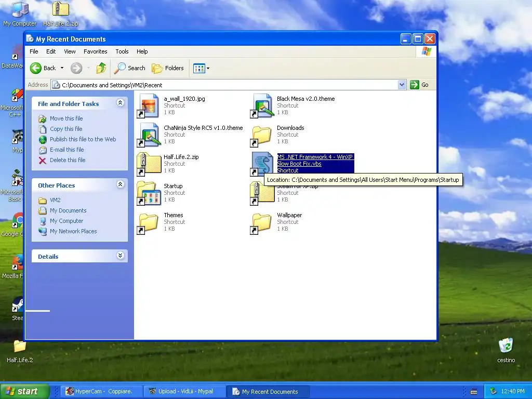
Task: Select the a_wall_1920.jpg shortcut icon
Action: click(x=148, y=106)
